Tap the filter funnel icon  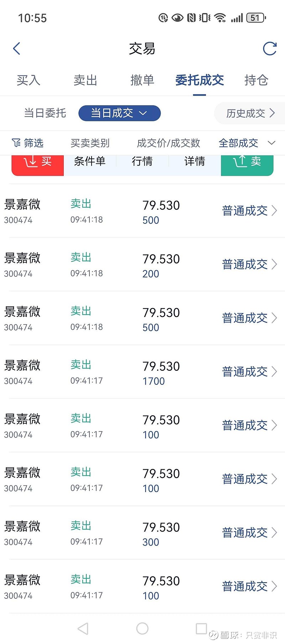16,143
